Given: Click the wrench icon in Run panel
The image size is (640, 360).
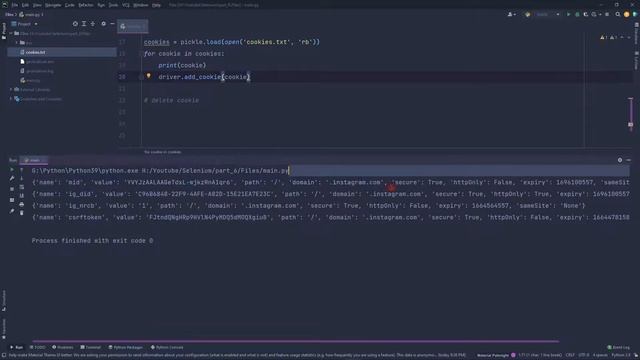Looking at the screenshot, I should coord(12,178).
